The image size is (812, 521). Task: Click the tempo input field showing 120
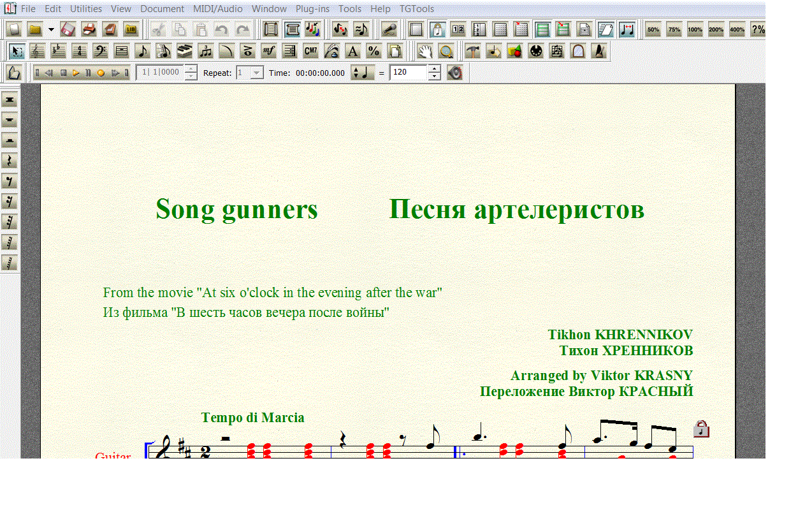pyautogui.click(x=408, y=72)
